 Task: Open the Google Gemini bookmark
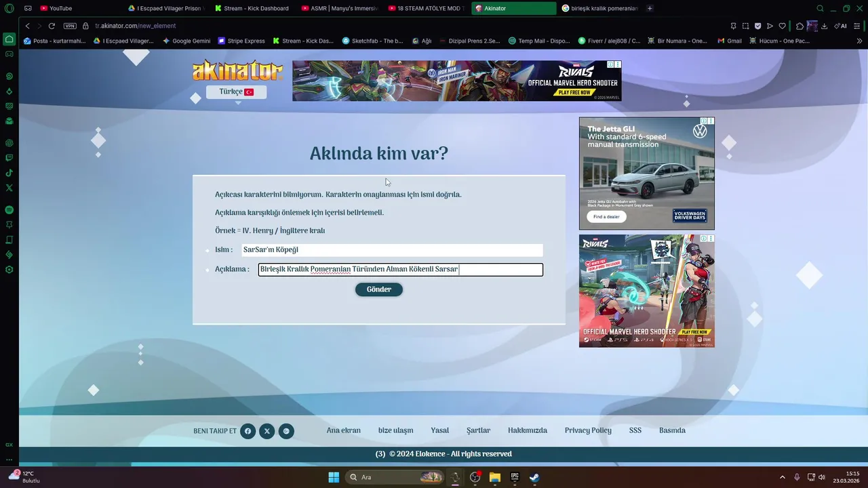(x=186, y=41)
